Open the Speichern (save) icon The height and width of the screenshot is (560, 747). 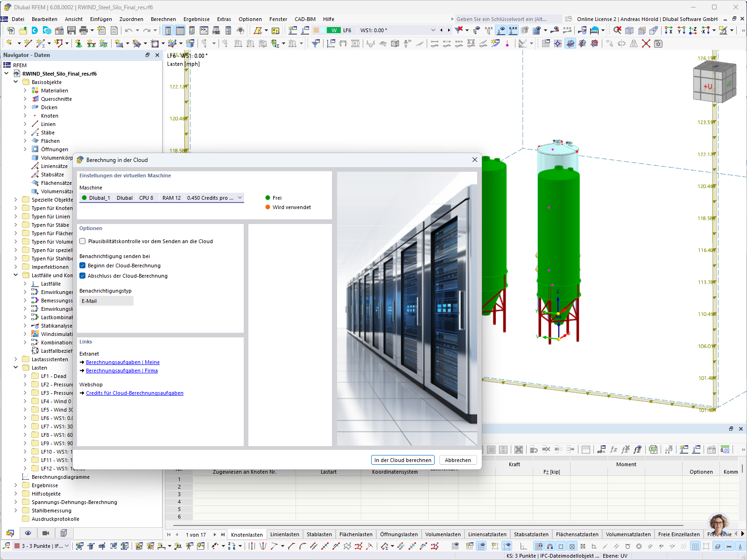tap(71, 30)
